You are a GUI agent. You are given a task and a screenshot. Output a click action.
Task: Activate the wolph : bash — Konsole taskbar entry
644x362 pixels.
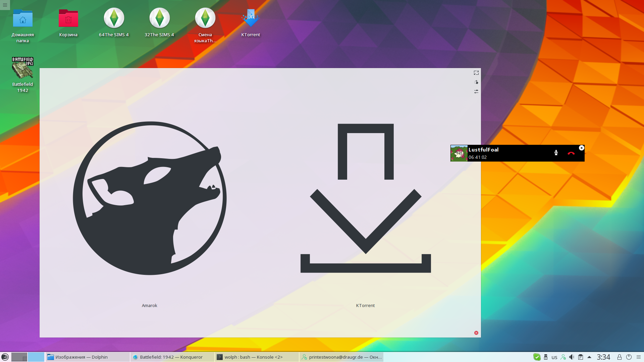pyautogui.click(x=257, y=357)
